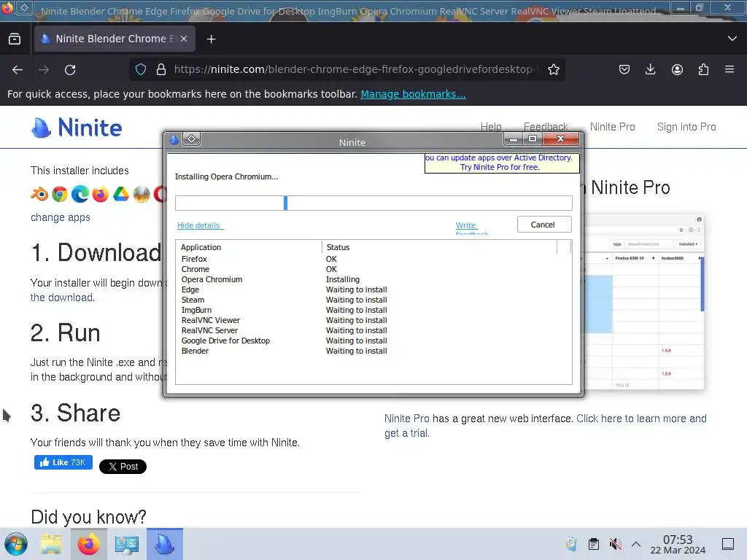
Task: Click the Firefox forward arrow button
Action: pos(44,70)
